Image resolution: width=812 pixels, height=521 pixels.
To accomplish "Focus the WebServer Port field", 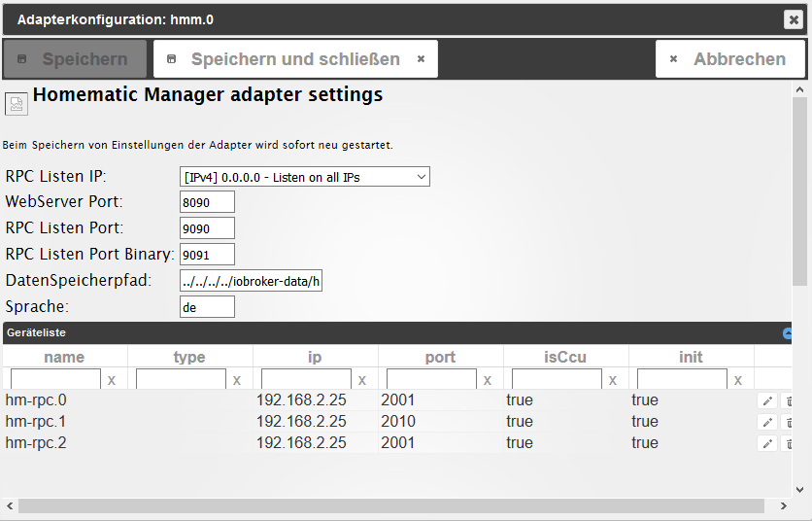I will pos(207,202).
